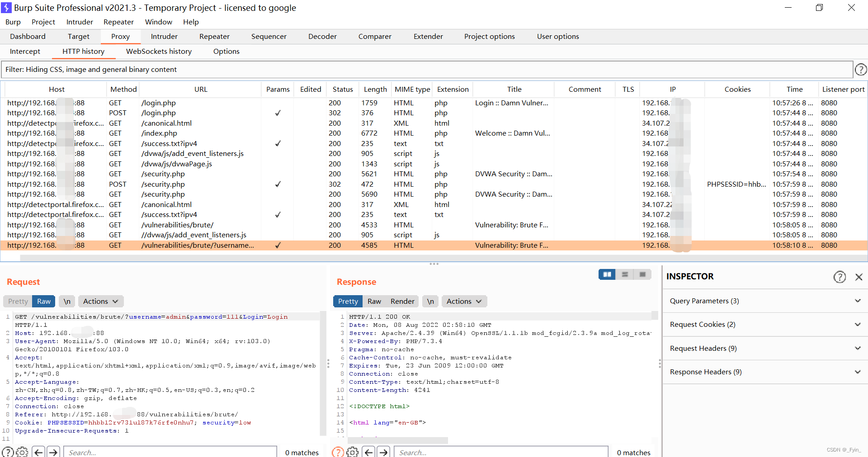Viewport: 868px width, 457px height.
Task: Expand Request Cookies (2) section
Action: pyautogui.click(x=765, y=325)
